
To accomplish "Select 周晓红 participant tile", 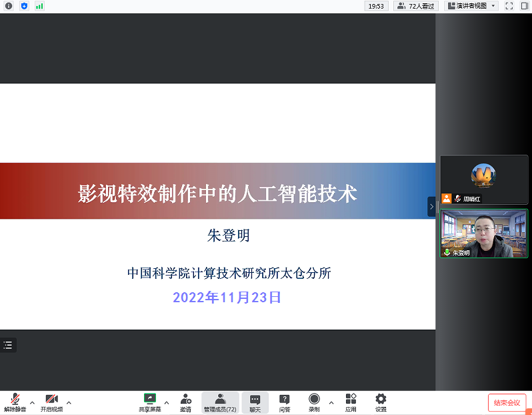I will click(484, 179).
